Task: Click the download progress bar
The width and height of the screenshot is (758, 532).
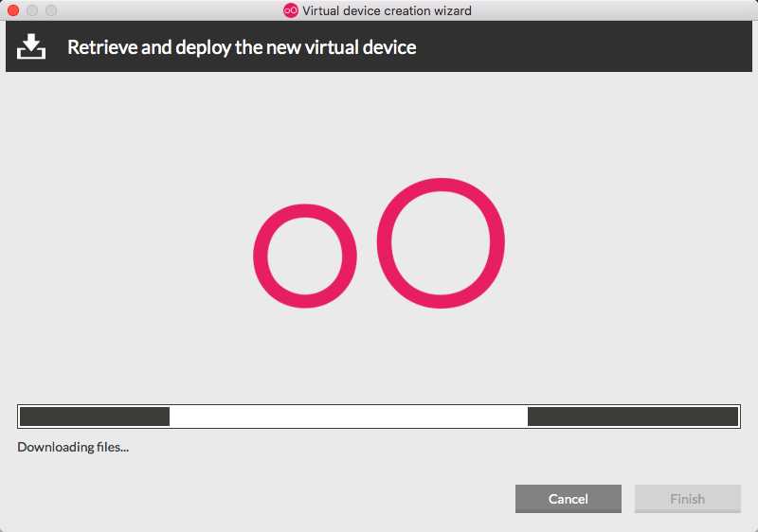Action: click(x=379, y=417)
